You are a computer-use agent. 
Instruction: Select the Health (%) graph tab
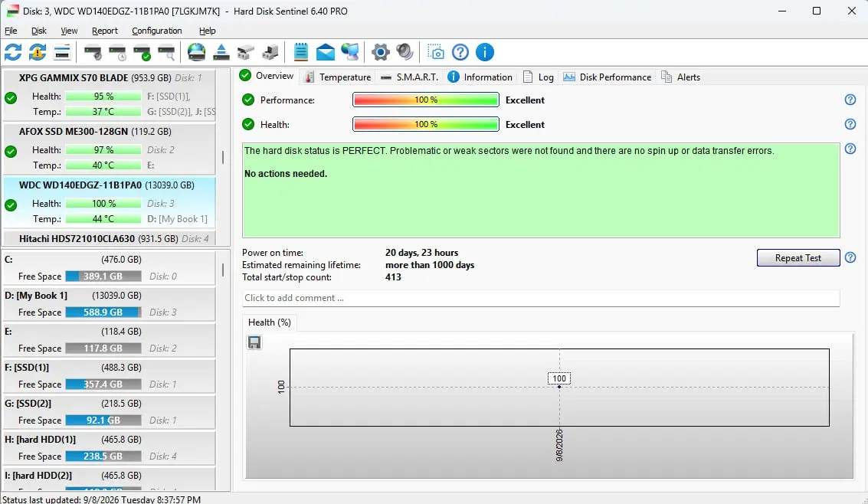[x=270, y=322]
